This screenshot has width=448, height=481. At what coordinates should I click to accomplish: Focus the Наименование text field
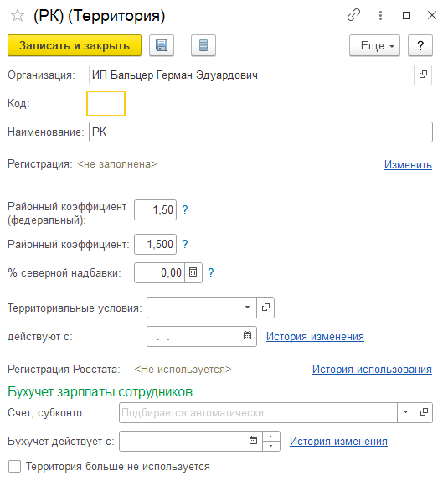[260, 132]
